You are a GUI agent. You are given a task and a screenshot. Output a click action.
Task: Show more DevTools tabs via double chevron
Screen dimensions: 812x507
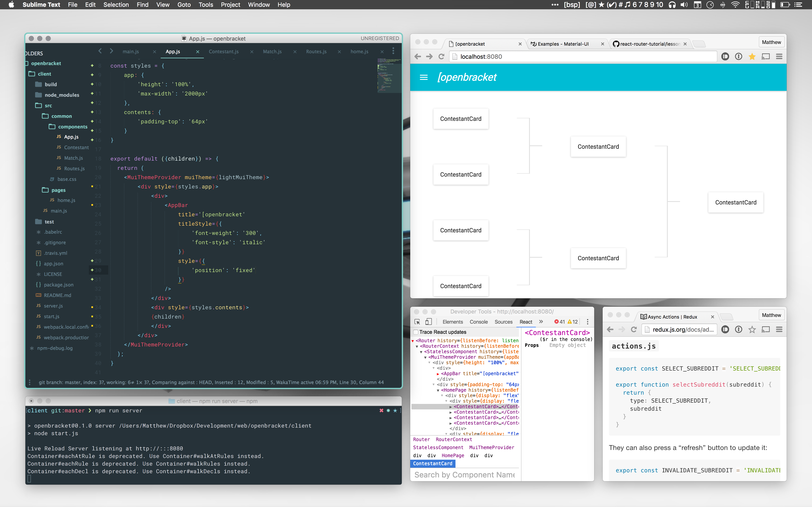(x=541, y=322)
